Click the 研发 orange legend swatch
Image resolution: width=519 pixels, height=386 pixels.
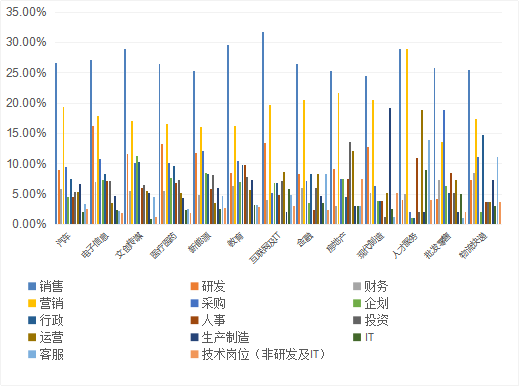194,286
